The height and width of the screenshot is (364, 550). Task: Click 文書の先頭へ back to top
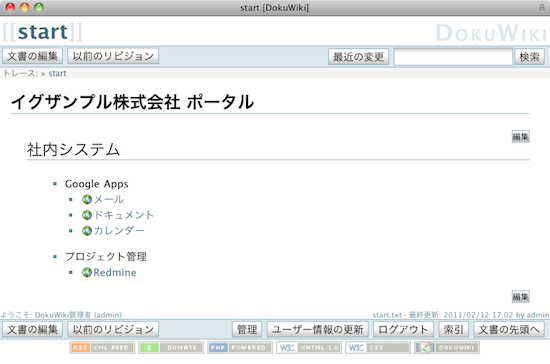click(509, 330)
